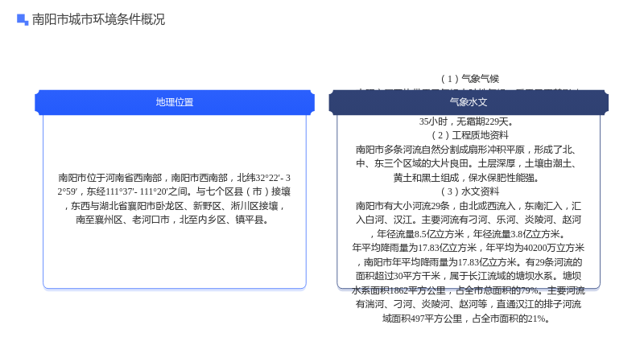Click the line starting 水系面积1862平方公里

[469, 290]
